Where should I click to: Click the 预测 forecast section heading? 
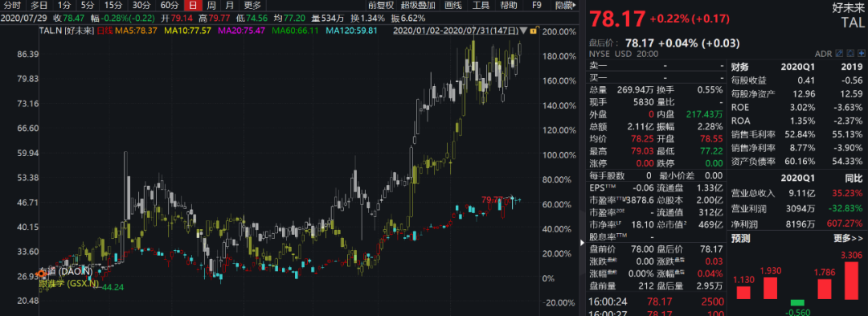click(x=740, y=239)
